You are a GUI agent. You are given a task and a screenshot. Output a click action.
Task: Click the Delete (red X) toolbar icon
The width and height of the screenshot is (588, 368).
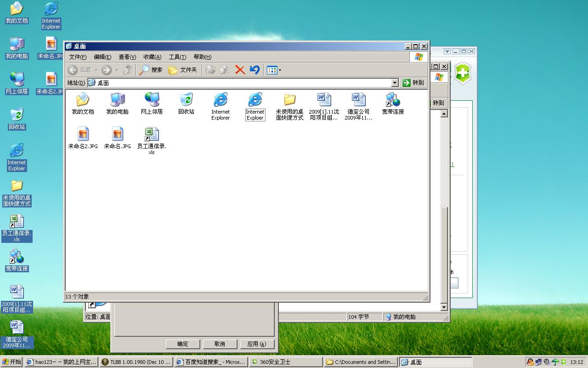coord(240,70)
